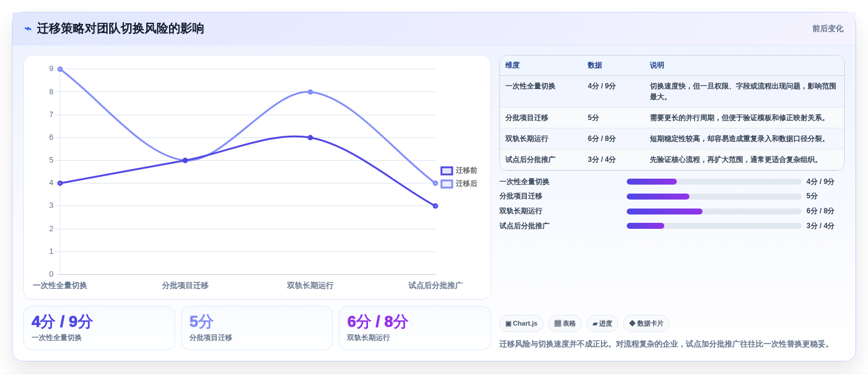Toggle the 迁移前 legend entry
Viewport: 868px width, 374px height.
coord(459,171)
